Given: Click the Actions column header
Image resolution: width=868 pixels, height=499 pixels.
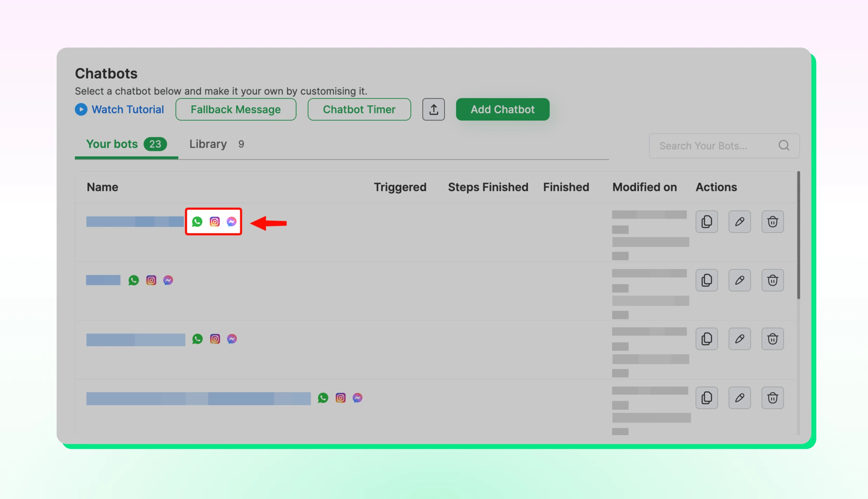Looking at the screenshot, I should point(716,187).
